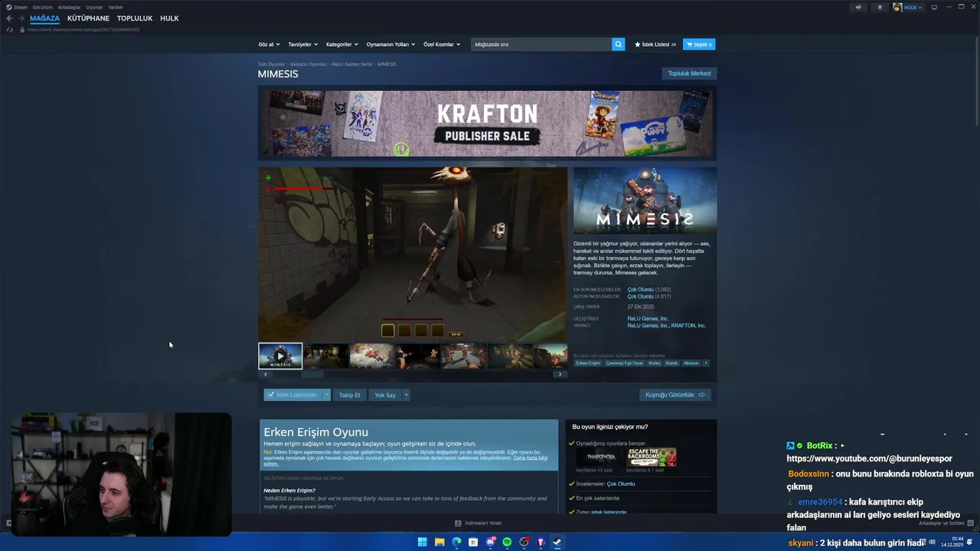The width and height of the screenshot is (980, 551).
Task: Open File Explorer from the taskbar
Action: (439, 542)
